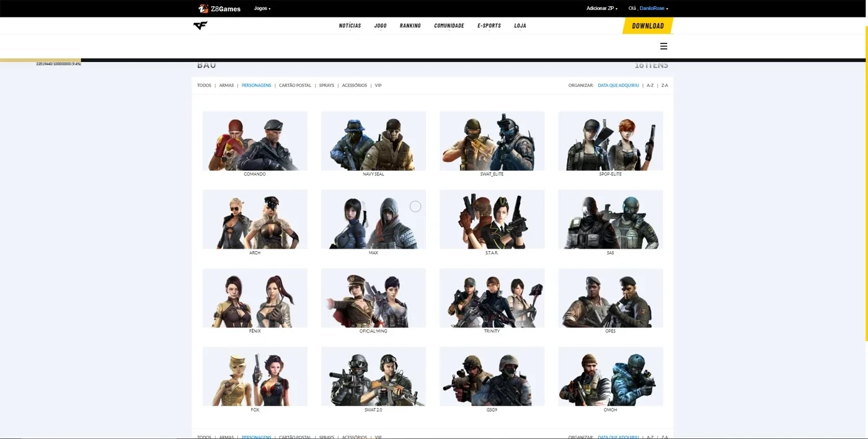
Task: Open the OMOH character thumbnail
Action: point(611,376)
